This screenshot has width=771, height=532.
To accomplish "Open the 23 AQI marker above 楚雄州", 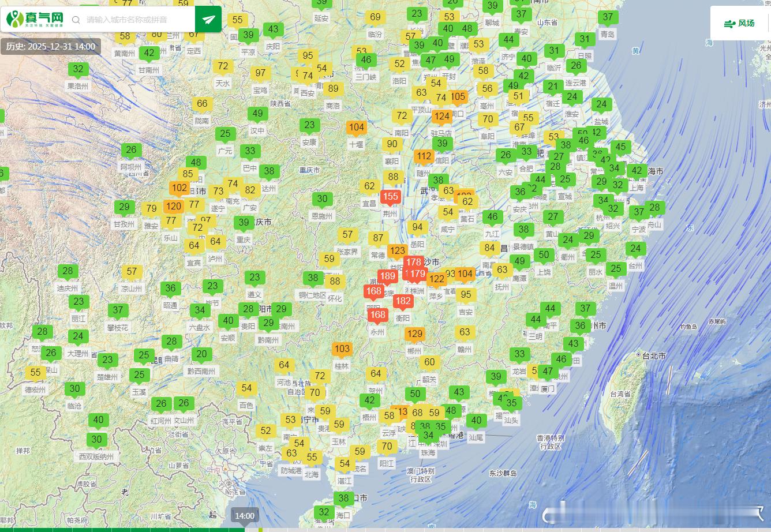I will pyautogui.click(x=107, y=360).
